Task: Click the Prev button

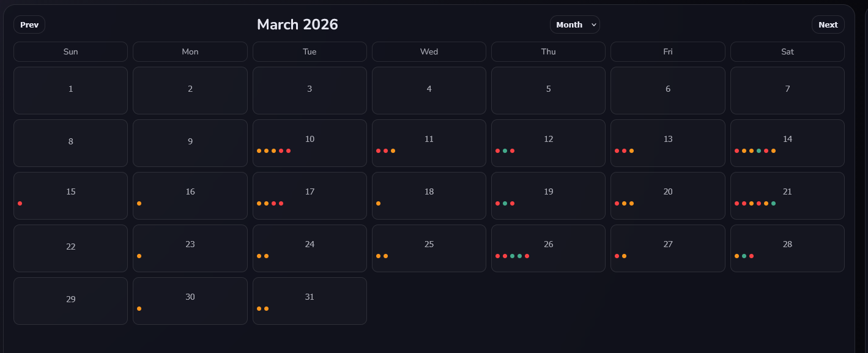Action: click(29, 24)
